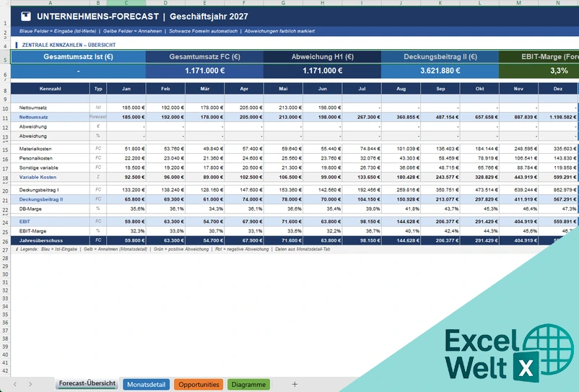The height and width of the screenshot is (392, 579).
Task: Select the Jan month header cell
Action: click(126, 89)
